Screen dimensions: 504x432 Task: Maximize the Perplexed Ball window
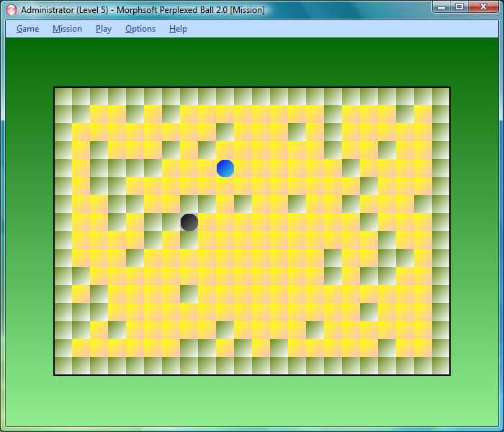pyautogui.click(x=459, y=6)
